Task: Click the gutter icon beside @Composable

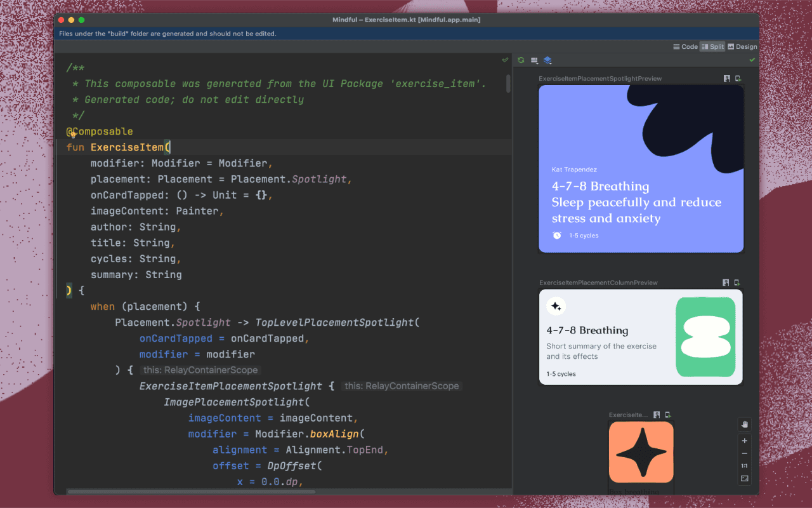Action: coord(73,134)
